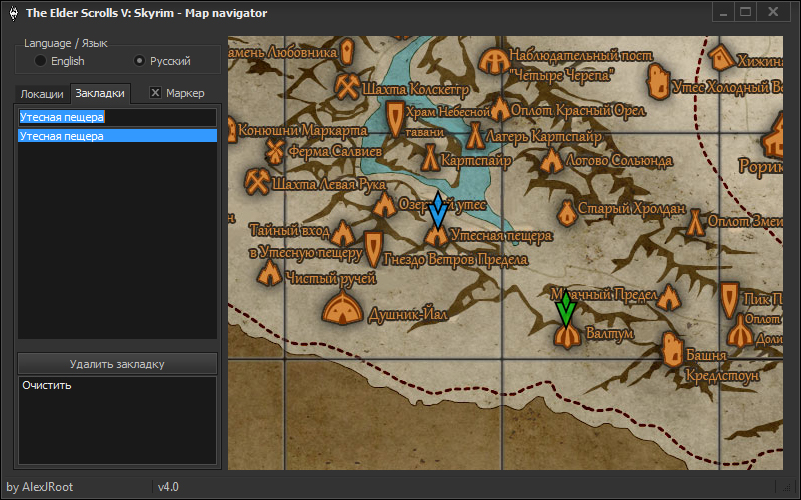Click the Наблюдательный пост Четыре Черепа icon
Viewport: 801px width, 500px height.
click(493, 61)
